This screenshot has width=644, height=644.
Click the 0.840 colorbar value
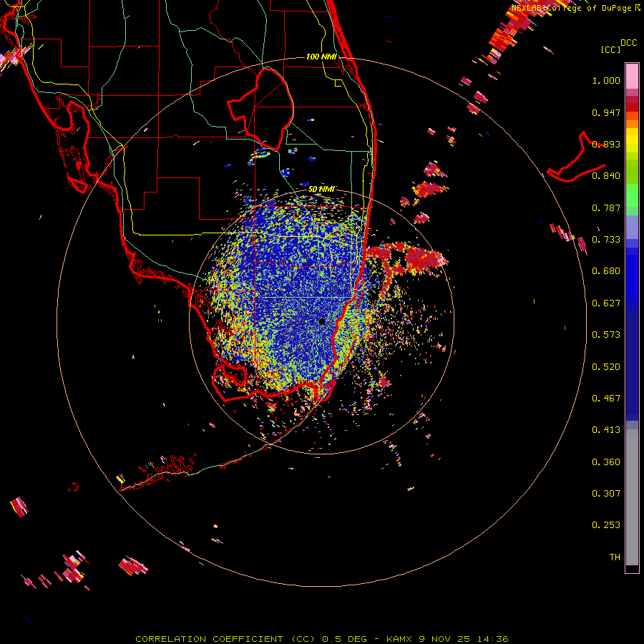(x=606, y=176)
